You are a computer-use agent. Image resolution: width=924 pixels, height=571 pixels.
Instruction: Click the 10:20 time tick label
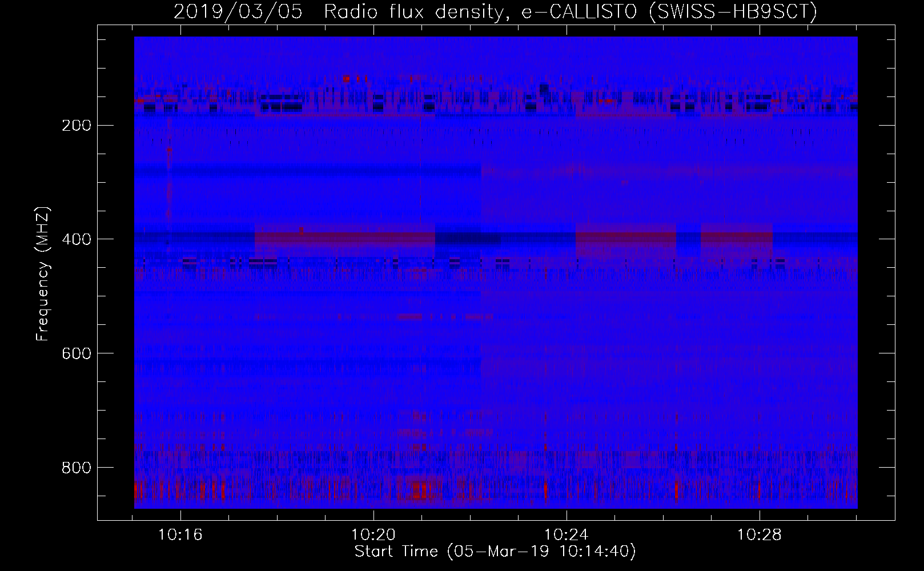tap(373, 536)
